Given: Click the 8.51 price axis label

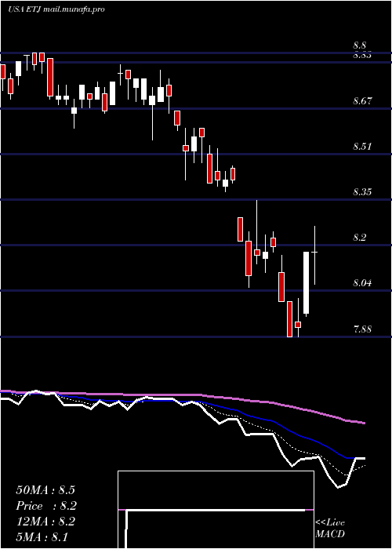Looking at the screenshot, I should pyautogui.click(x=362, y=147).
